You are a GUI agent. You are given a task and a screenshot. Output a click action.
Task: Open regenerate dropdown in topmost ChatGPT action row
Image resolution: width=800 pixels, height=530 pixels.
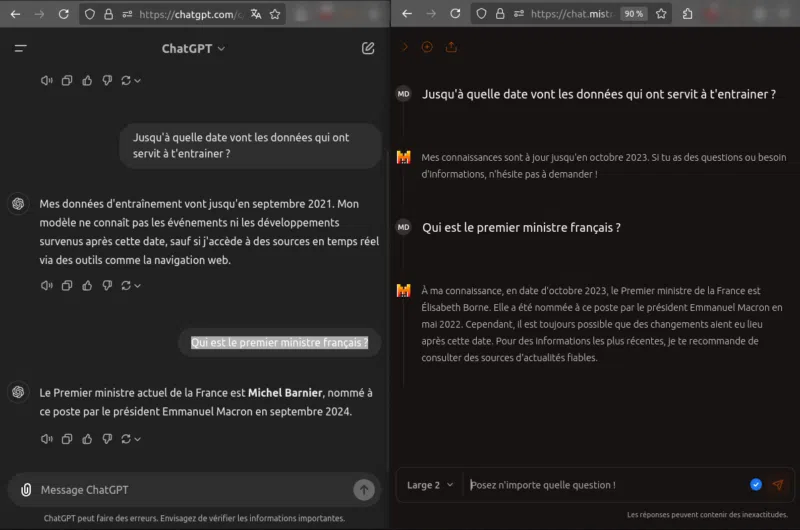click(x=131, y=81)
